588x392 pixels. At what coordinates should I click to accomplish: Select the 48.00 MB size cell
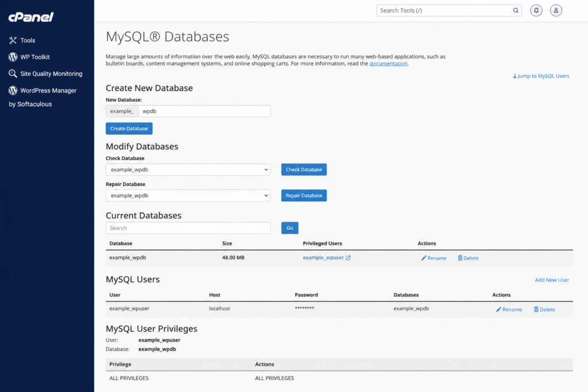pyautogui.click(x=233, y=258)
